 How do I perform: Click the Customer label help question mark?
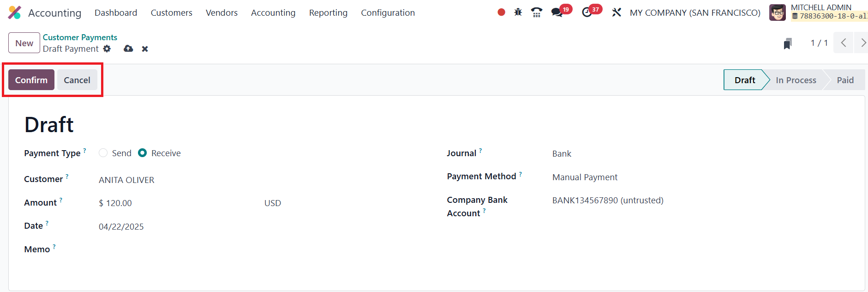pyautogui.click(x=67, y=176)
